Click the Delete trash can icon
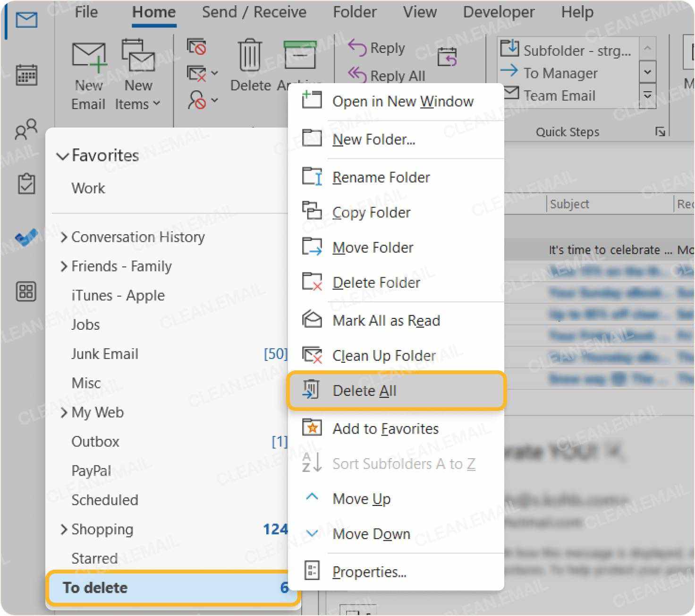This screenshot has width=695, height=616. click(250, 57)
